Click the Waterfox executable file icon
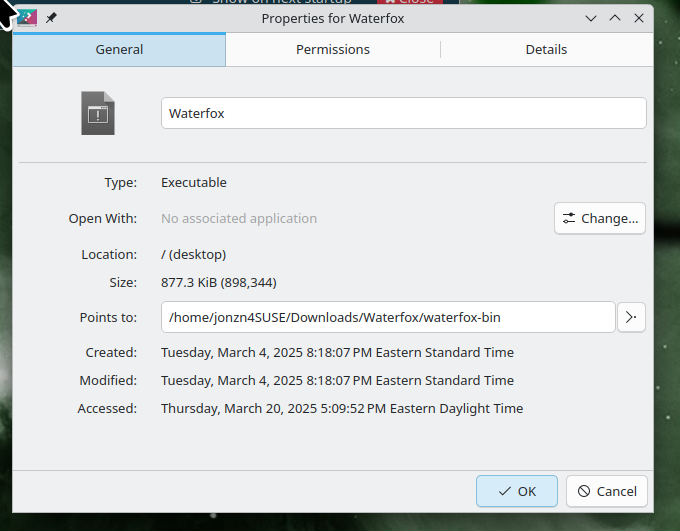The image size is (680, 531). (x=98, y=113)
